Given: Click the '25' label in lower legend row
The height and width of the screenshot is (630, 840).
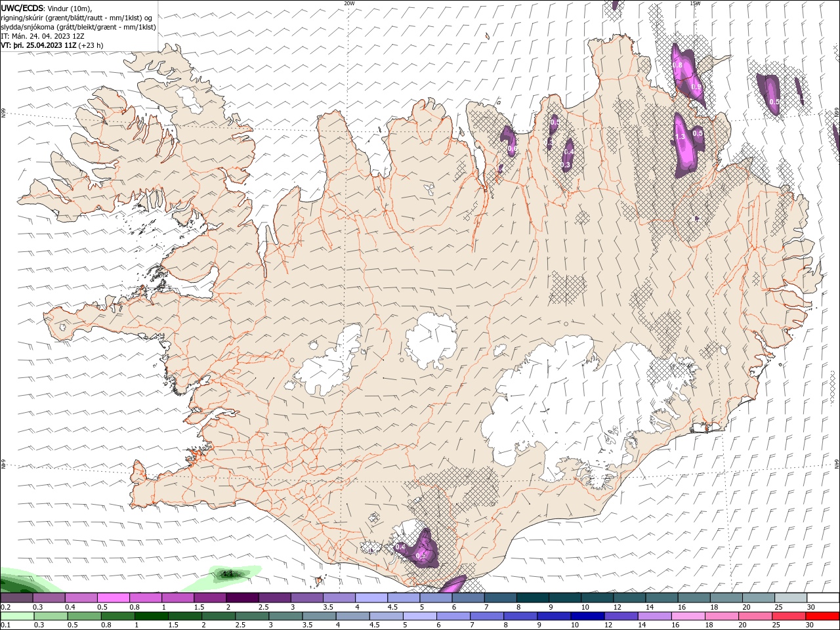Looking at the screenshot, I should 776,625.
